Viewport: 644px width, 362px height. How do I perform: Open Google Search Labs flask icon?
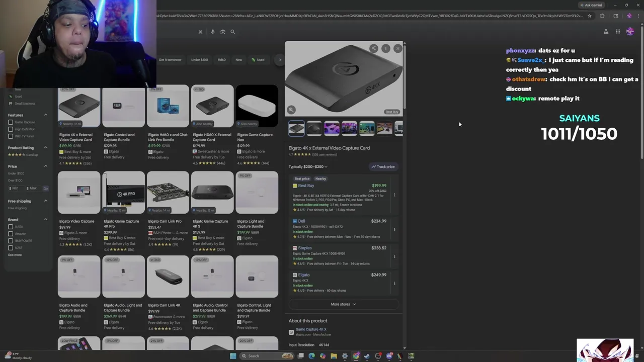pos(606,32)
